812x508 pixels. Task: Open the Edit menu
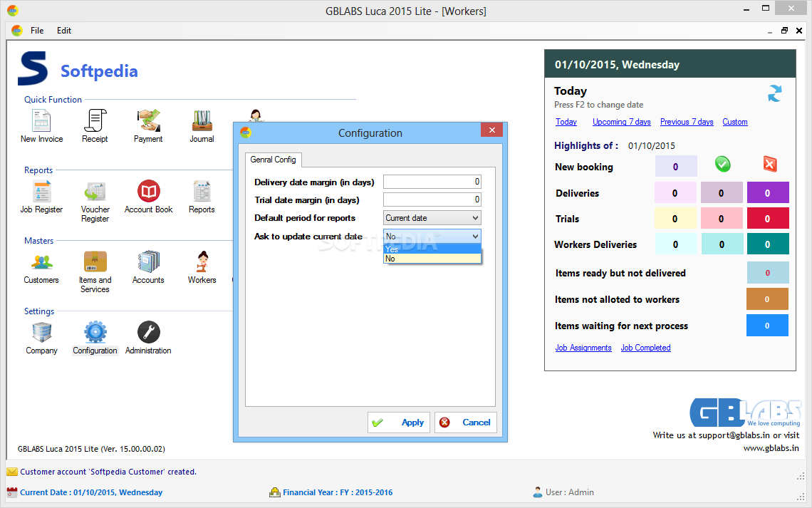coord(63,31)
